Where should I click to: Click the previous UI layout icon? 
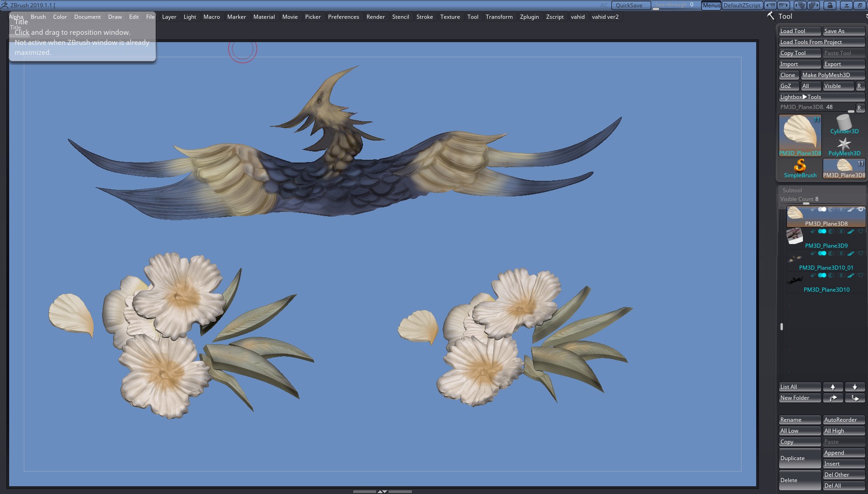click(800, 5)
